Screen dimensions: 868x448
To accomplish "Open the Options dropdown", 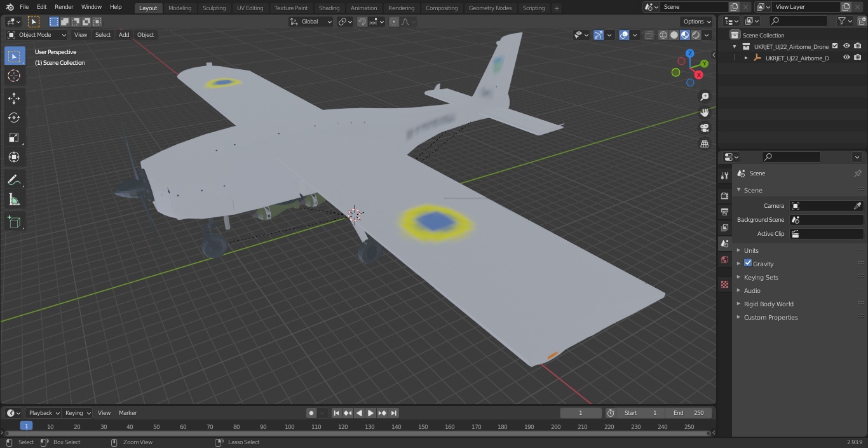I will (696, 22).
